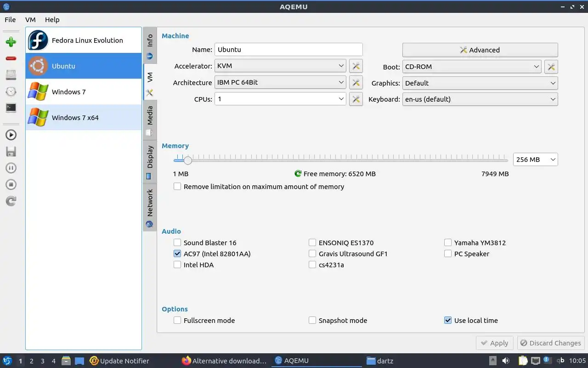The width and height of the screenshot is (588, 368).
Task: Switch to the Display tab
Action: pyautogui.click(x=150, y=162)
